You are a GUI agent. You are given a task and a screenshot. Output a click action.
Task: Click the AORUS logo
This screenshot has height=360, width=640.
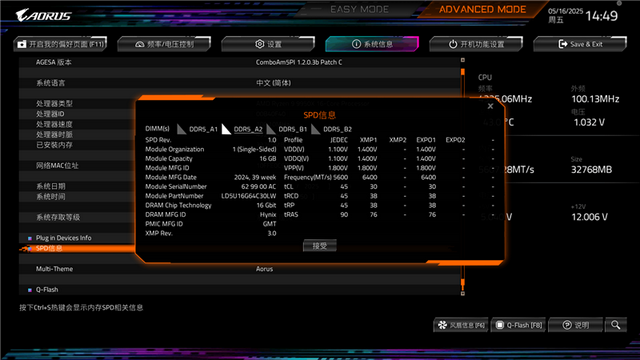(x=43, y=16)
